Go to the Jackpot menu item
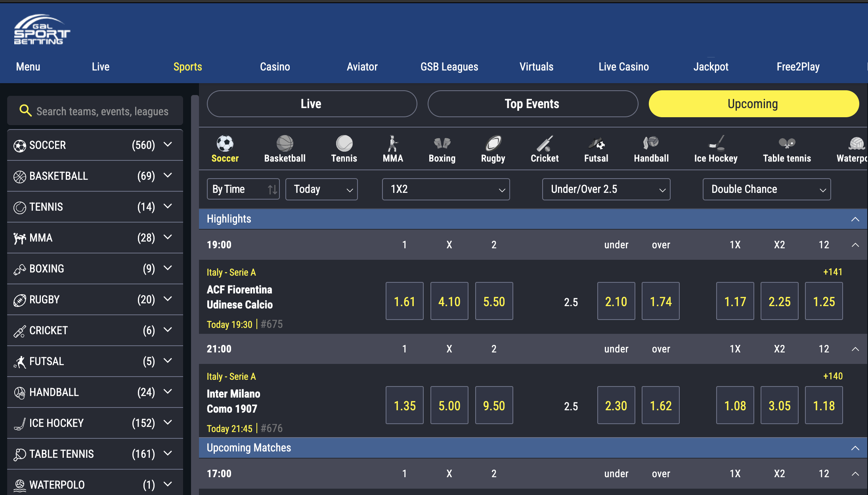868x495 pixels. point(711,67)
